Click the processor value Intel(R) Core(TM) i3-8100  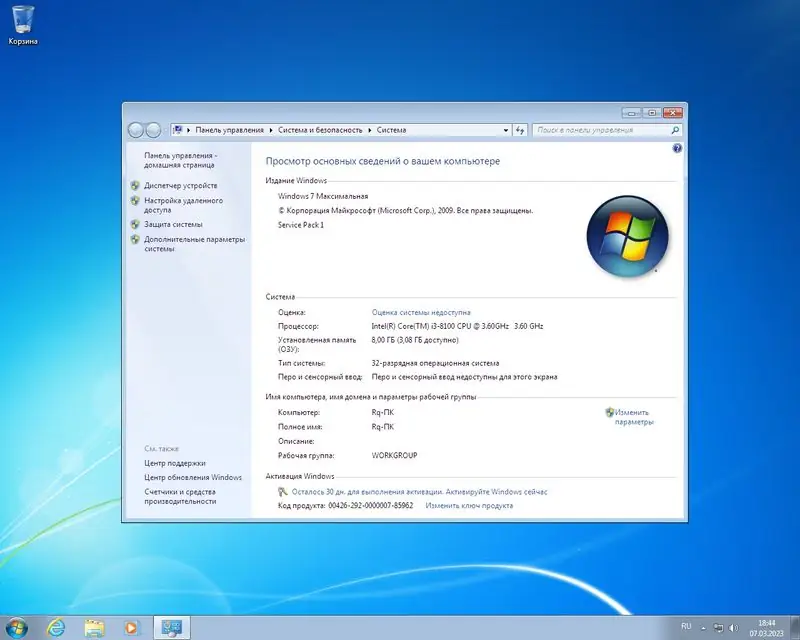click(457, 326)
